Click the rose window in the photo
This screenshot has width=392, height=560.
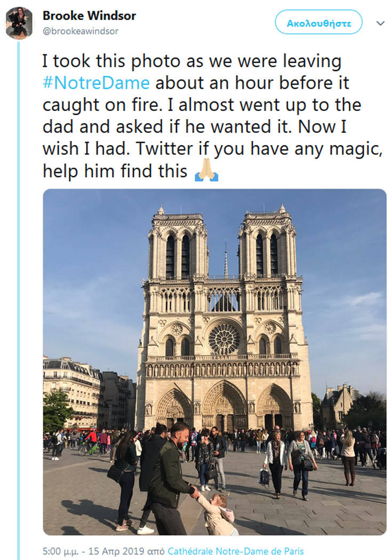[x=223, y=339]
